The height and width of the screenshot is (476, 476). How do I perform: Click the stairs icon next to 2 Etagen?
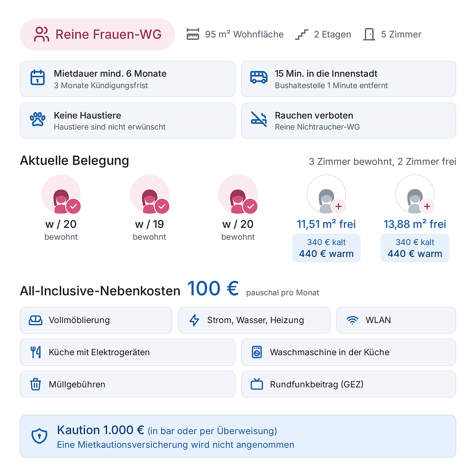coord(302,35)
